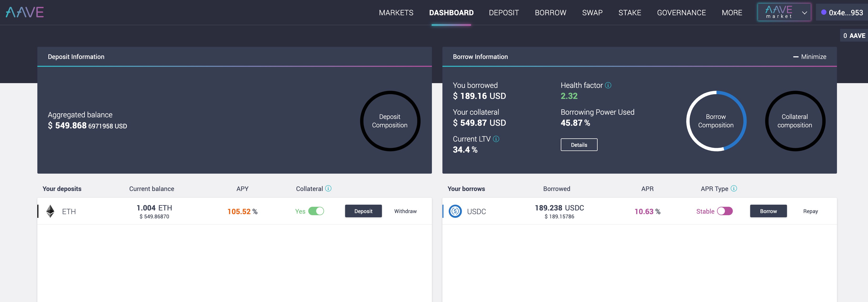868x302 pixels.
Task: Toggle the USDC Stable APR type switch
Action: point(725,211)
